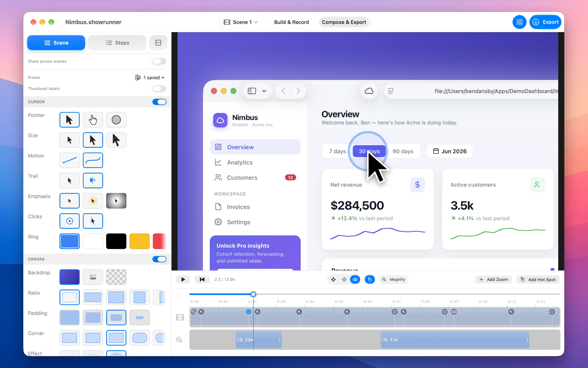The image size is (588, 368).
Task: Select the ring click effect
Action: (x=69, y=221)
